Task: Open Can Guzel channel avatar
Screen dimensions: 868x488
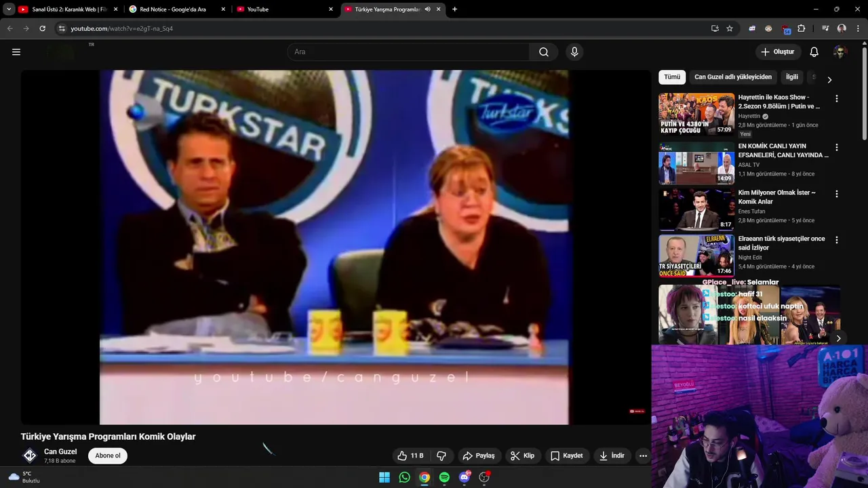Action: tap(30, 455)
